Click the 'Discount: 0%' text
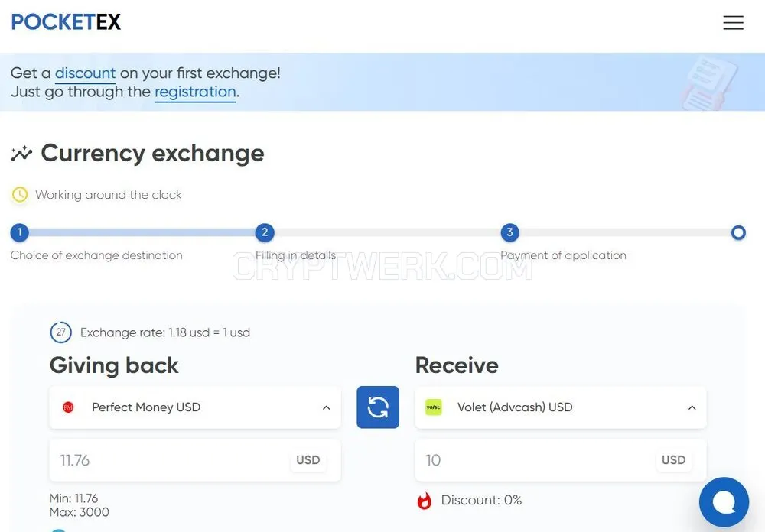Screen dimensions: 765x532 point(481,501)
